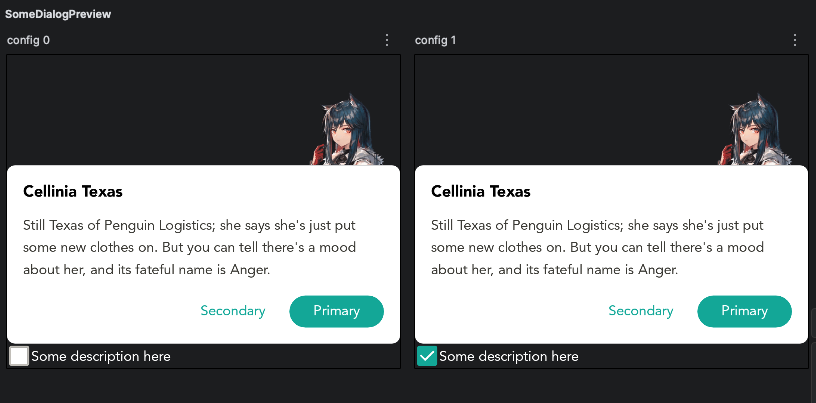This screenshot has width=816, height=403.
Task: Select the config 0 preview label
Action: [x=28, y=40]
